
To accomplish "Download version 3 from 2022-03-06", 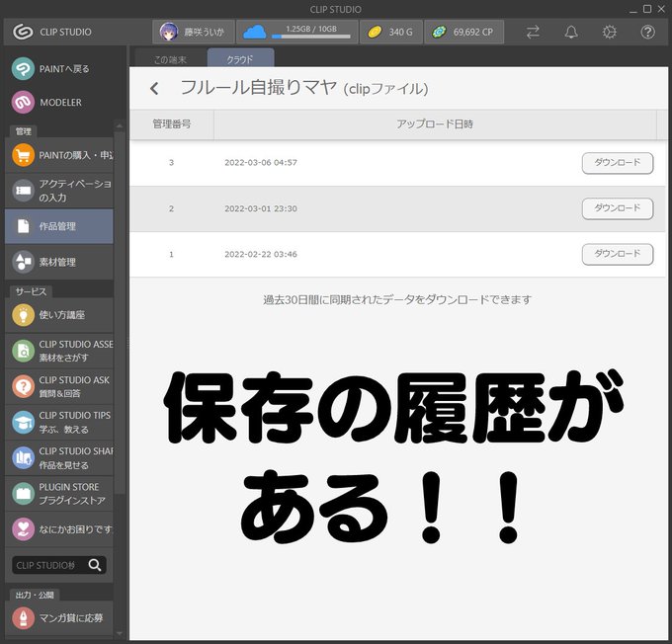I will point(618,163).
